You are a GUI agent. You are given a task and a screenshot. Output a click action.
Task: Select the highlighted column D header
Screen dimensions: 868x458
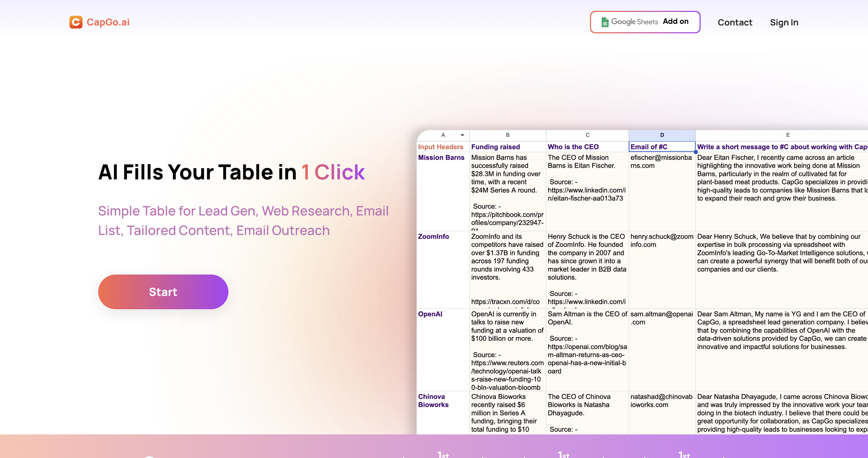point(662,135)
